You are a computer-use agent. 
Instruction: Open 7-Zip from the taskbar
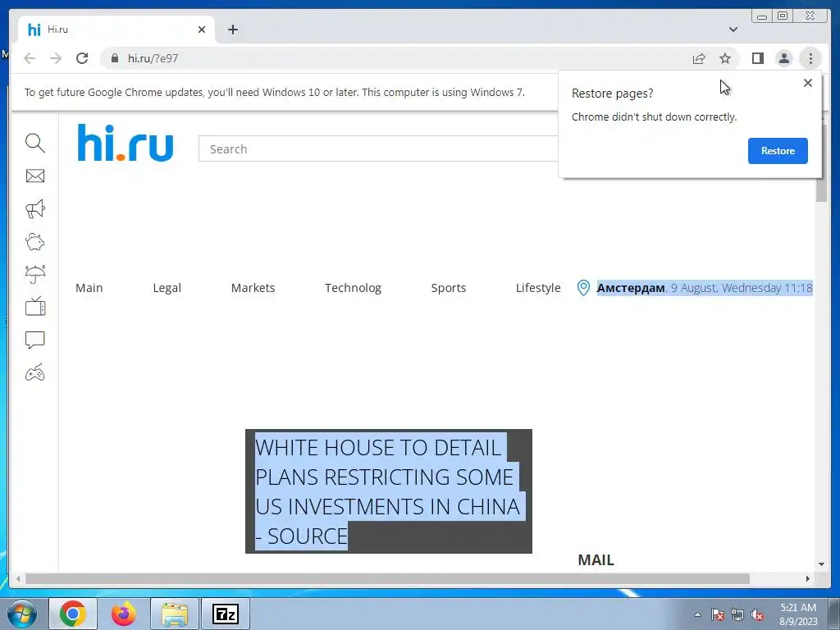tap(226, 614)
